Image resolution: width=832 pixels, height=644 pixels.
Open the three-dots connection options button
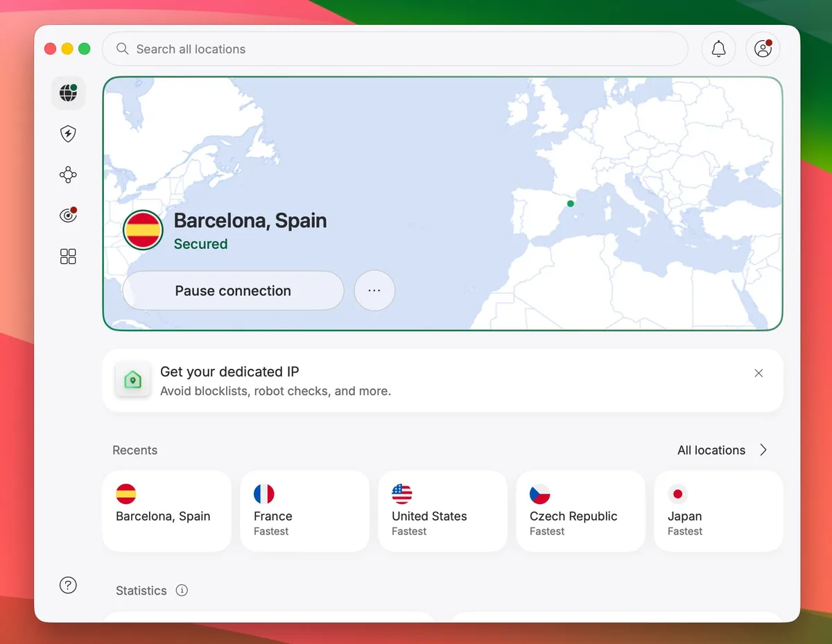pyautogui.click(x=374, y=290)
